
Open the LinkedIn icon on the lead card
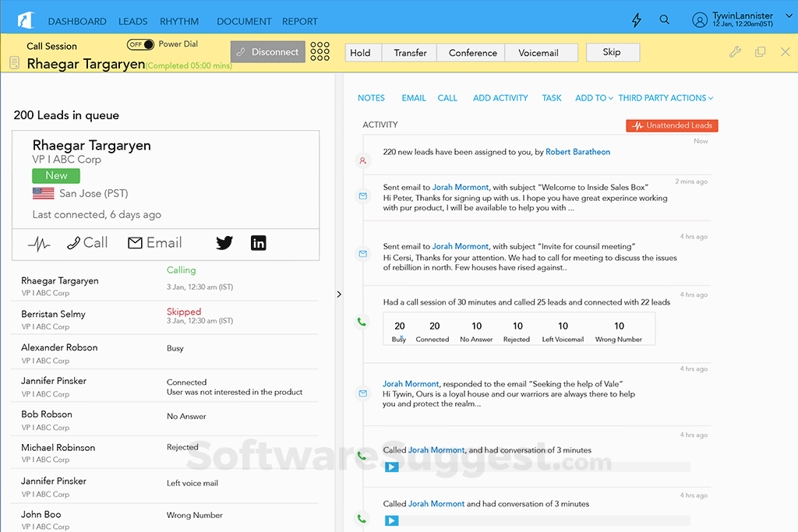click(x=259, y=242)
